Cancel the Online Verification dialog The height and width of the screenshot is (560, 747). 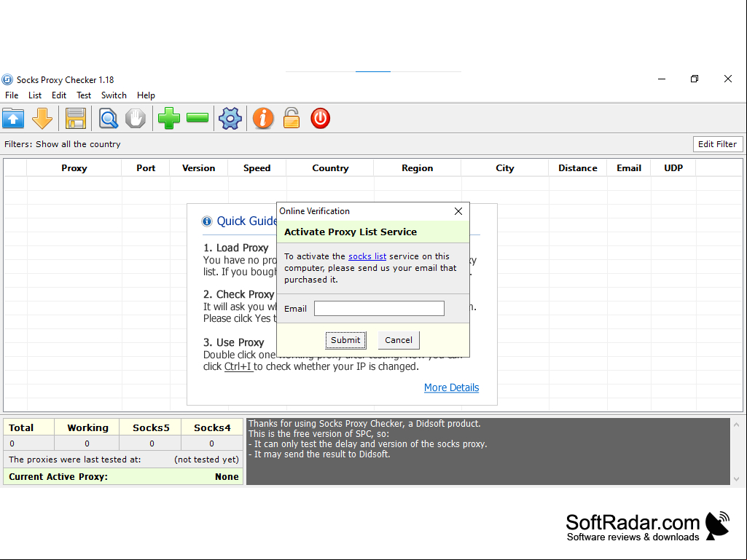(x=399, y=340)
